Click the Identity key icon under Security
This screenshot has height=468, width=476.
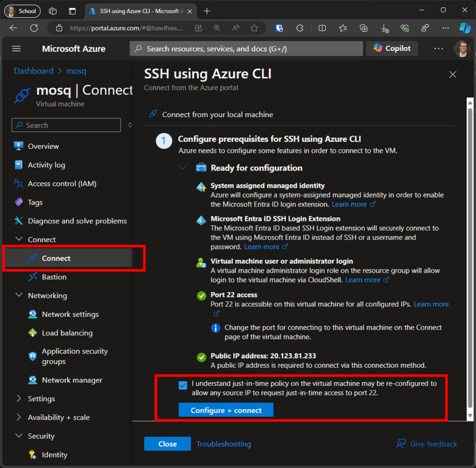tap(33, 455)
